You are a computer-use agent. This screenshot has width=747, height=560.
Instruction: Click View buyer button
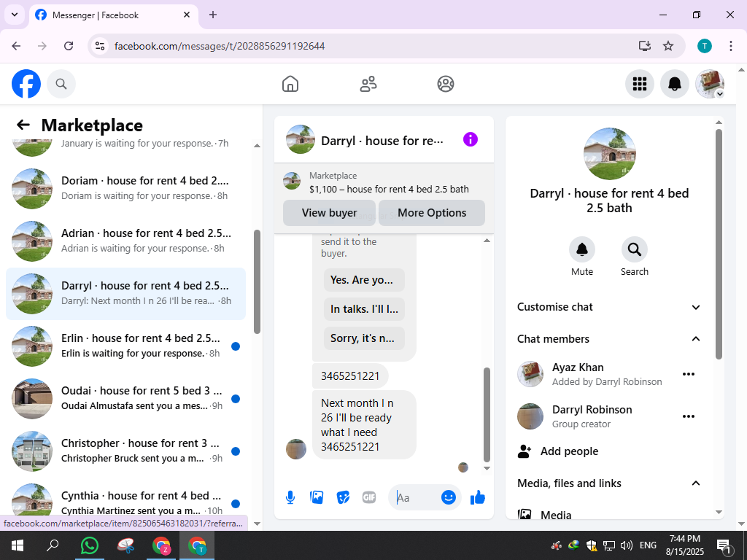coord(329,213)
